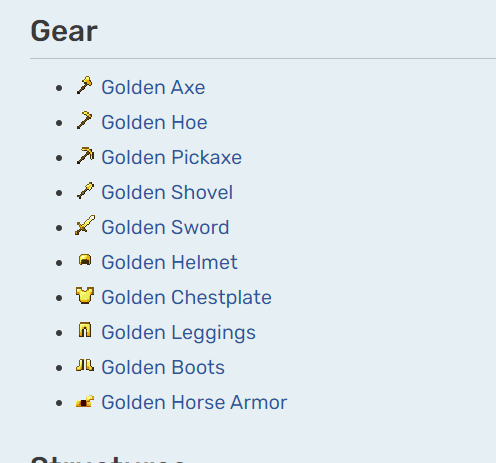
Task: Click the Golden Axe icon
Action: (85, 85)
